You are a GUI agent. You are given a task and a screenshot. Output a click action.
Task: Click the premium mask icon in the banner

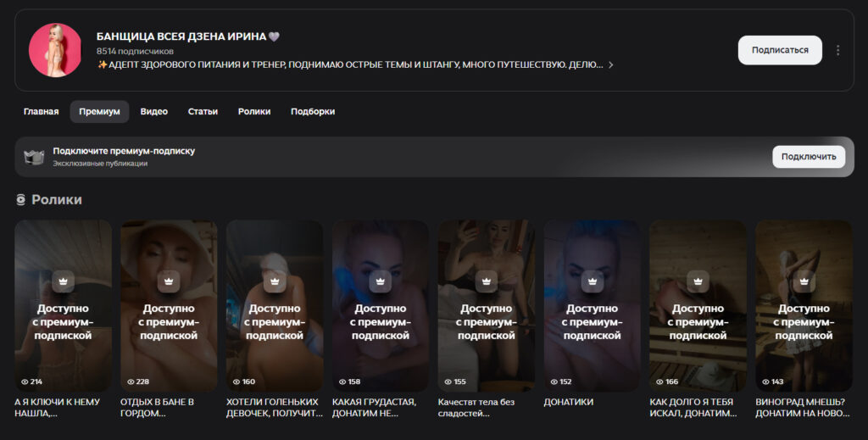33,157
